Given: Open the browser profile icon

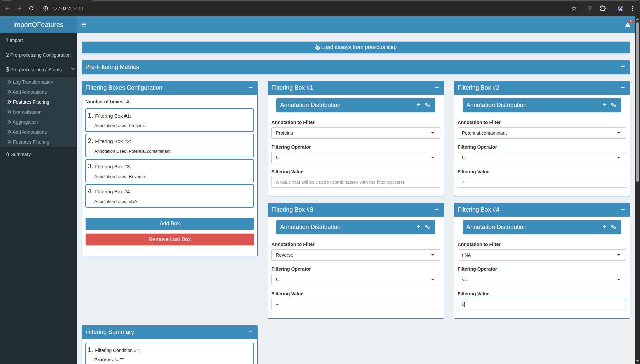Looking at the screenshot, I should click(620, 8).
